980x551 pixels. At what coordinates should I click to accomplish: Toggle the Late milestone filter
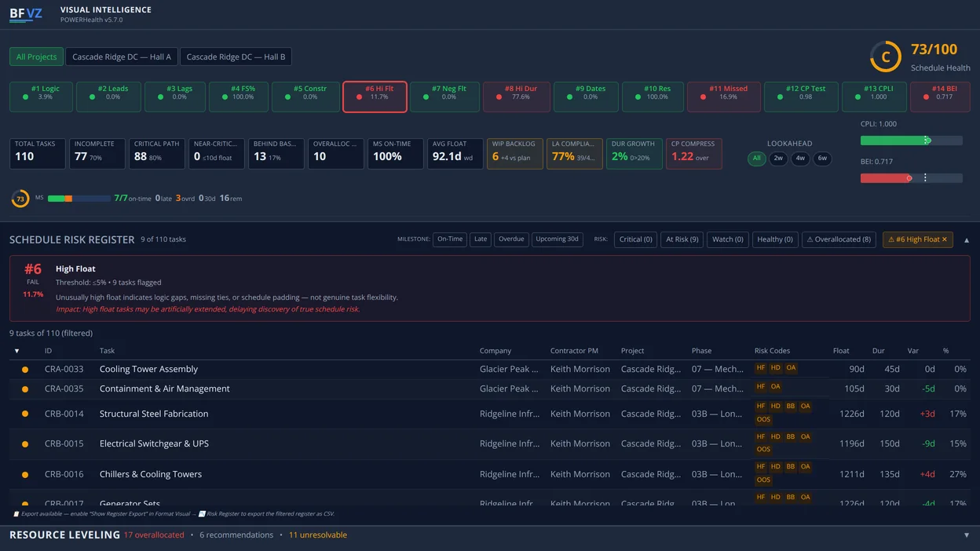481,239
